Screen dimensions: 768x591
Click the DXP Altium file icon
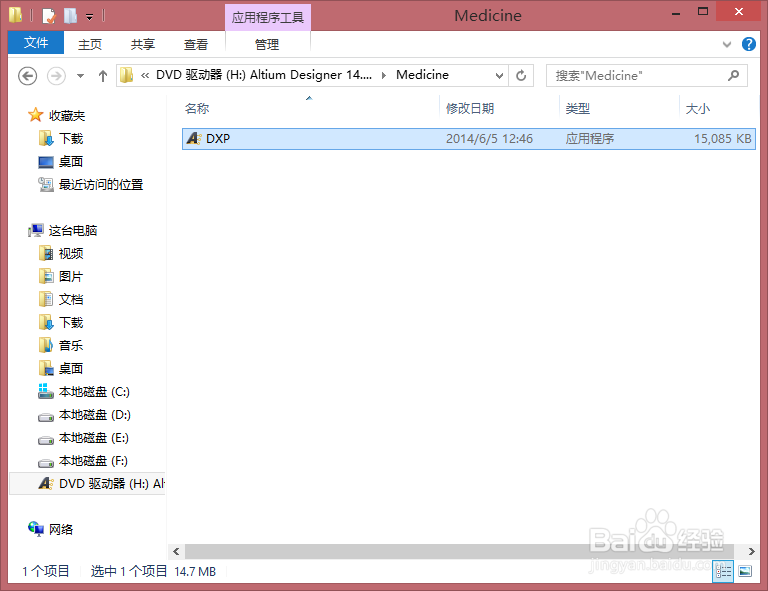193,139
